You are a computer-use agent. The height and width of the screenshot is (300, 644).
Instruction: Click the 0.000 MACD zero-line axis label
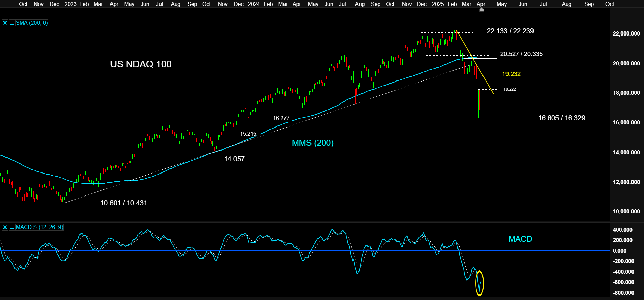click(x=620, y=251)
